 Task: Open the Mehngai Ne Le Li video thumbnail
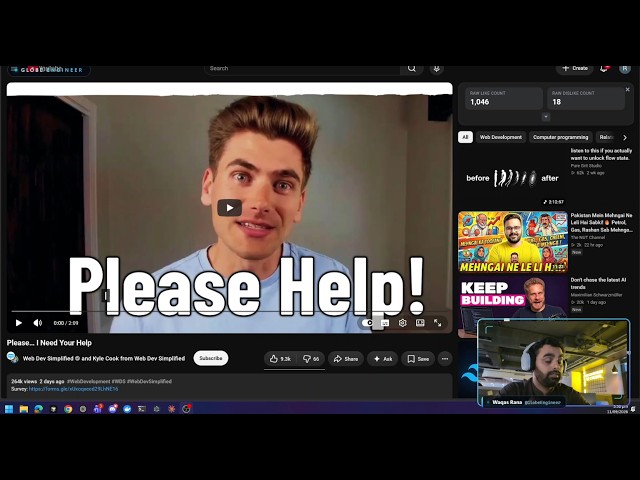pyautogui.click(x=513, y=242)
